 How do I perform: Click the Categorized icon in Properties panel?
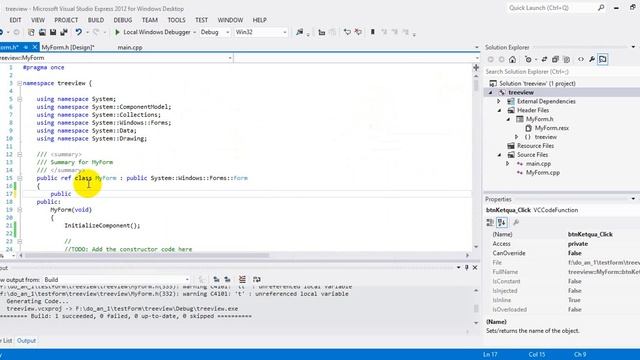click(490, 222)
